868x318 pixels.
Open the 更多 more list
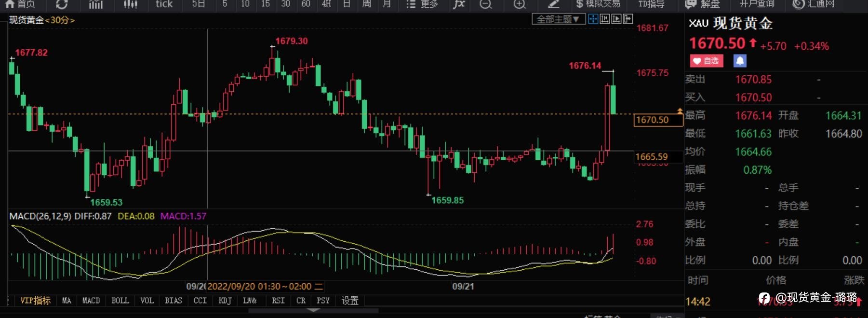point(422,4)
